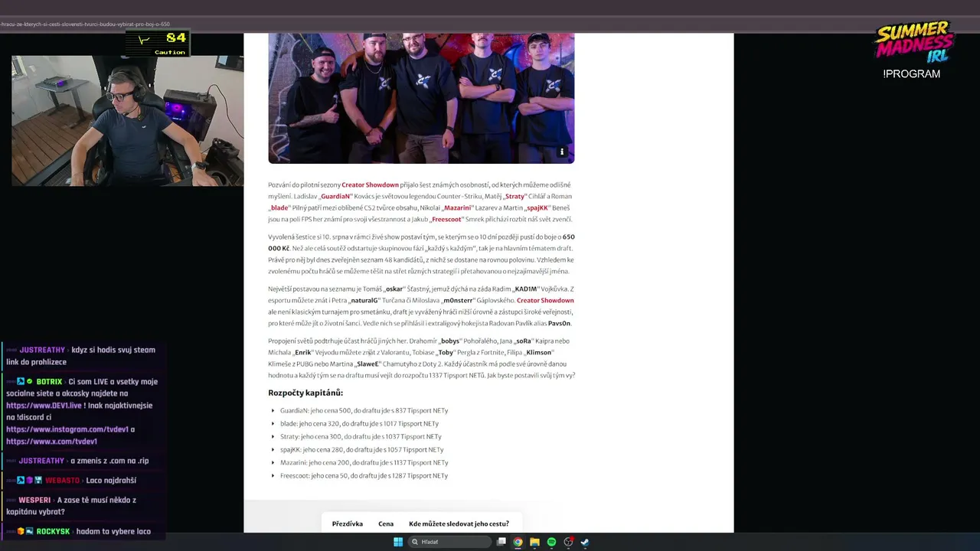Viewport: 980px width, 551px height.
Task: Click the bold 'soRa' nickname
Action: coord(523,341)
